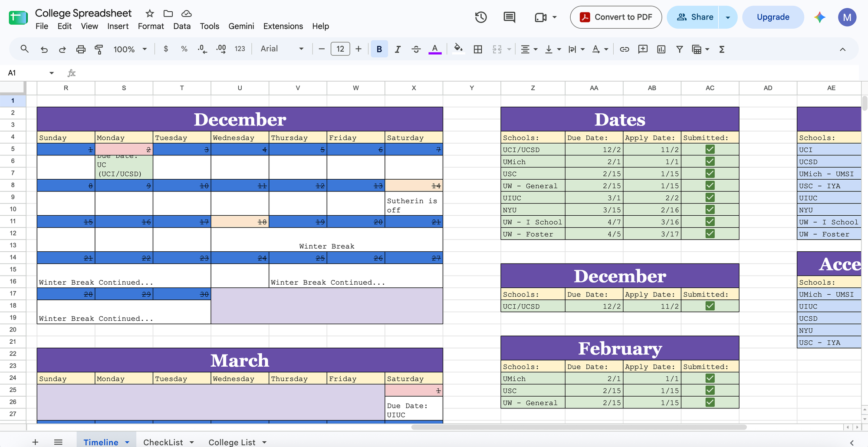Expand the Share options arrow
868x447 pixels.
pyautogui.click(x=728, y=17)
